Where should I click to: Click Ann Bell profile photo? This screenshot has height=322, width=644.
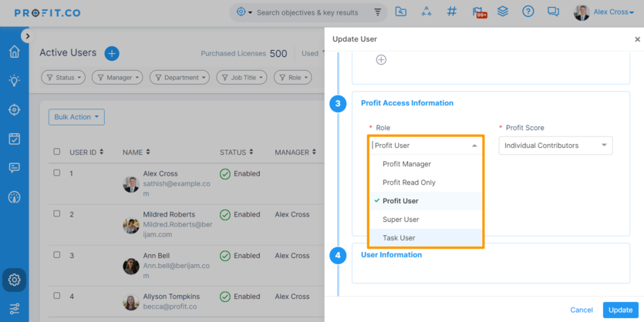pyautogui.click(x=131, y=267)
